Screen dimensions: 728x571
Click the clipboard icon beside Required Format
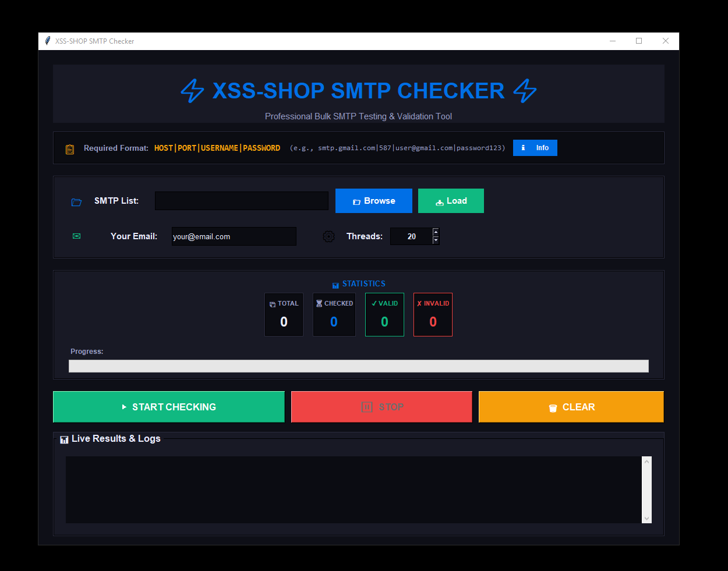(69, 148)
